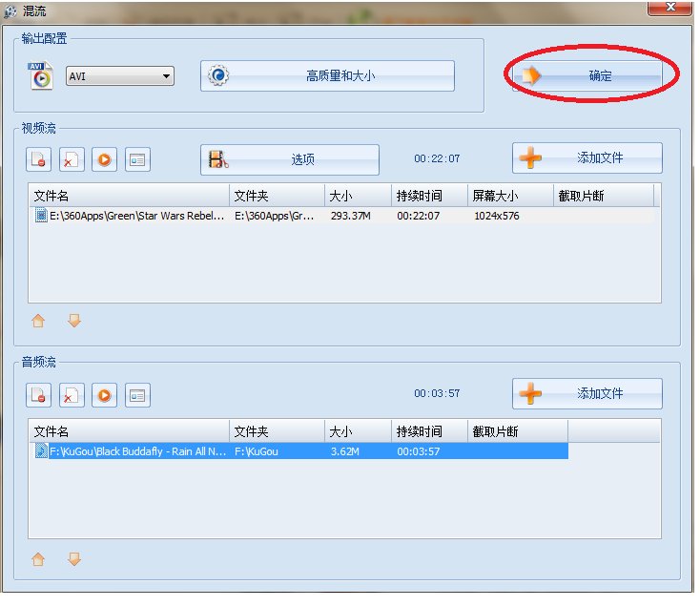
Task: Click the AVI format file icon
Action: [x=41, y=75]
